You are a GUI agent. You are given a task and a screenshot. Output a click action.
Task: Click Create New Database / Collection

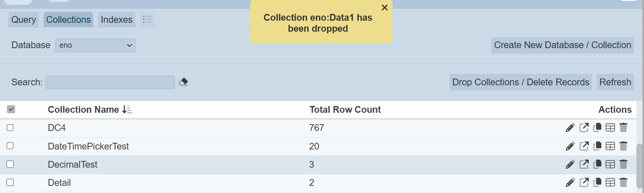(x=562, y=45)
